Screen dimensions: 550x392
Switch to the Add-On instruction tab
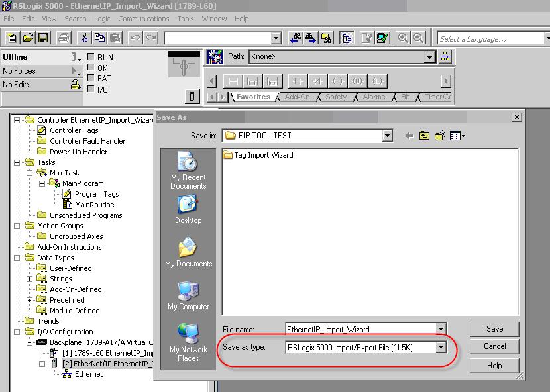point(297,97)
